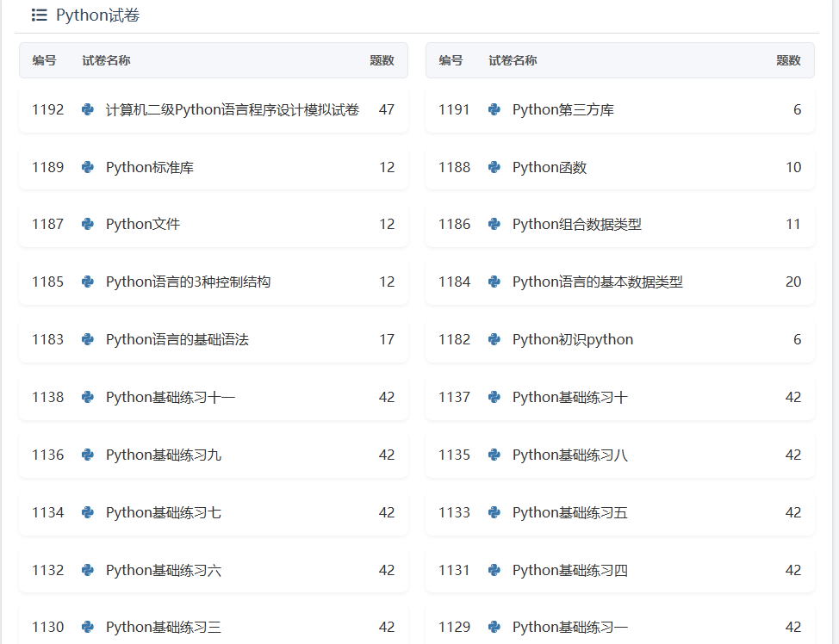Open the Python组合数据类型 paper
Image resolution: width=839 pixels, height=644 pixels.
(577, 224)
